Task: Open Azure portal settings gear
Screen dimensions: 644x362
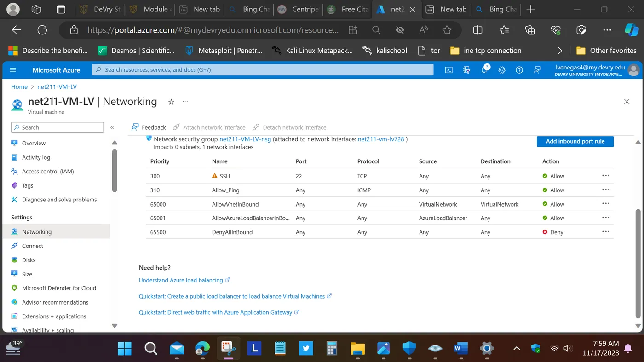Action: (x=502, y=70)
